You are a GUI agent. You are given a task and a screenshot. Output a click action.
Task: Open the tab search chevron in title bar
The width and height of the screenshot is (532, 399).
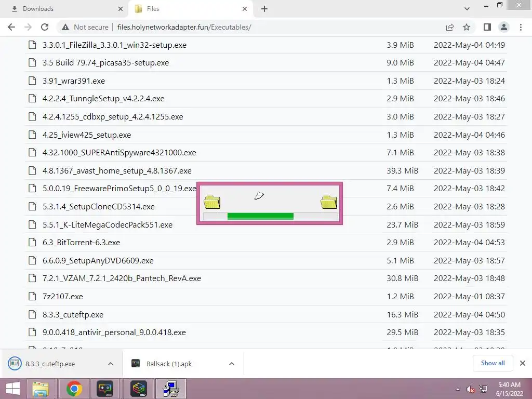[467, 9]
